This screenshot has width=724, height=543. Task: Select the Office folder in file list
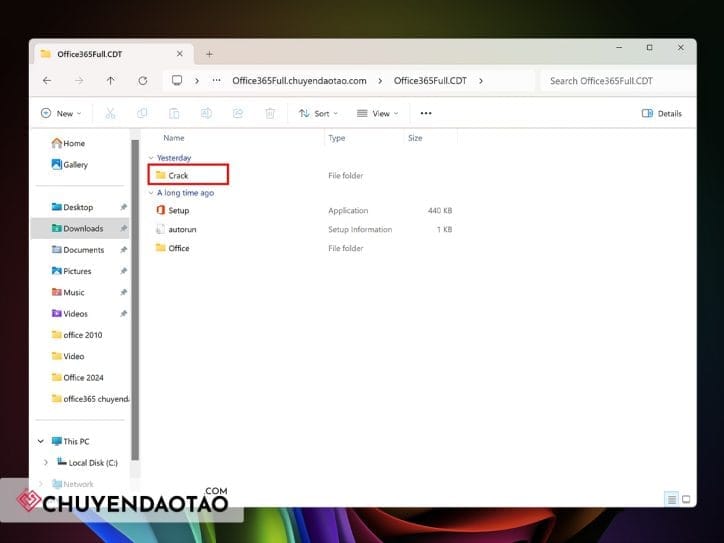click(178, 248)
